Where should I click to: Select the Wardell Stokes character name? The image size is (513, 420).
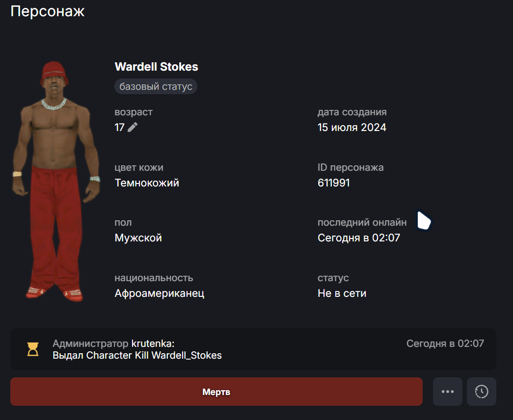[x=157, y=67]
